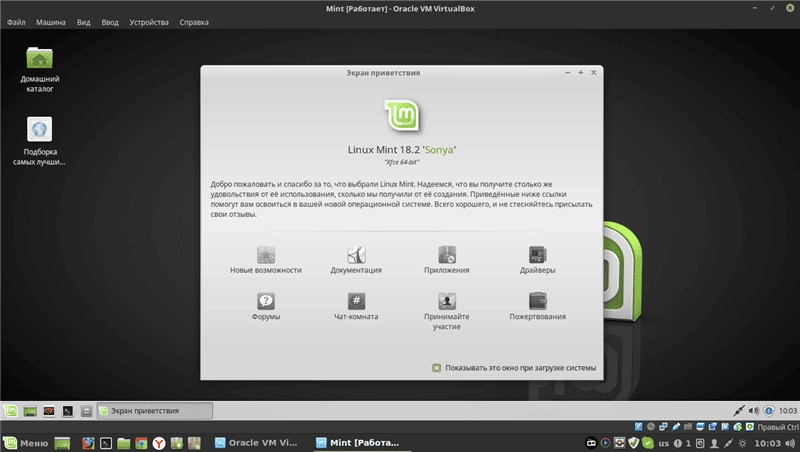Click the VirtualBox shared folders status icon
800x452 pixels.
pyautogui.click(x=688, y=427)
